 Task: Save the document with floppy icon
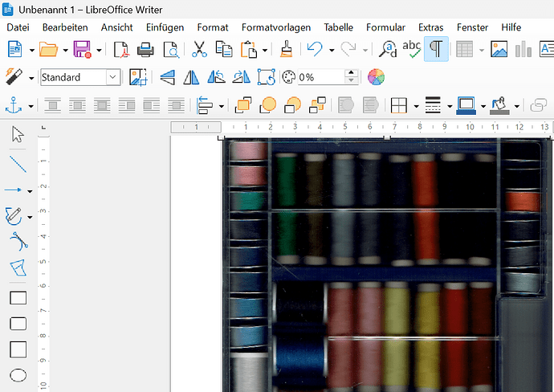pos(83,49)
